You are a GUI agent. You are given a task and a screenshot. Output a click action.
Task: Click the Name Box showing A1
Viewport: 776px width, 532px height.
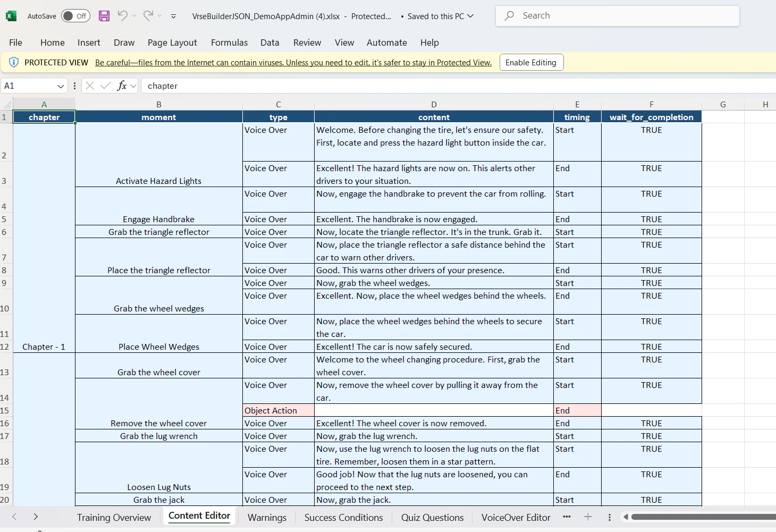[29, 86]
